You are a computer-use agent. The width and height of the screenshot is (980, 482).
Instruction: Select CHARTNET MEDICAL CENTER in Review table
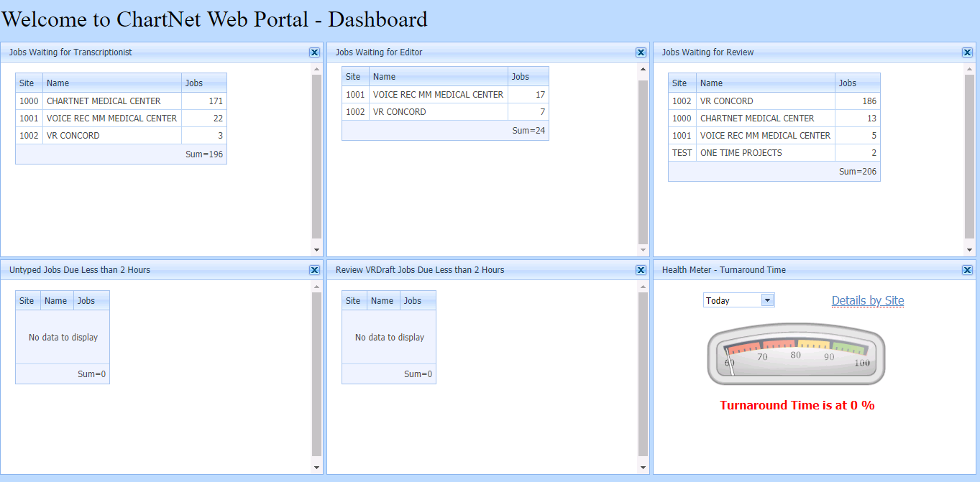(774, 119)
